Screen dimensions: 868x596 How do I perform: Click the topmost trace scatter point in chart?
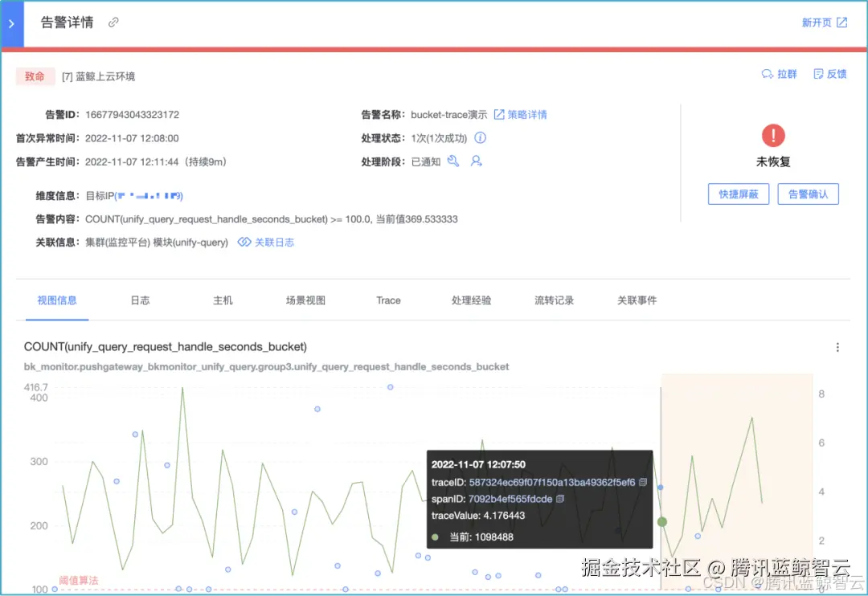pyautogui.click(x=391, y=387)
